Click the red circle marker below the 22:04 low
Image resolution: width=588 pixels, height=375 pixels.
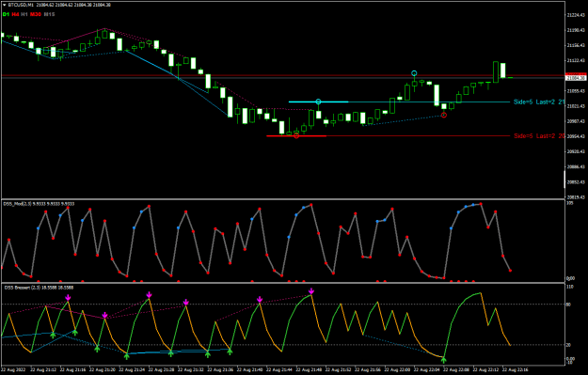tap(444, 115)
